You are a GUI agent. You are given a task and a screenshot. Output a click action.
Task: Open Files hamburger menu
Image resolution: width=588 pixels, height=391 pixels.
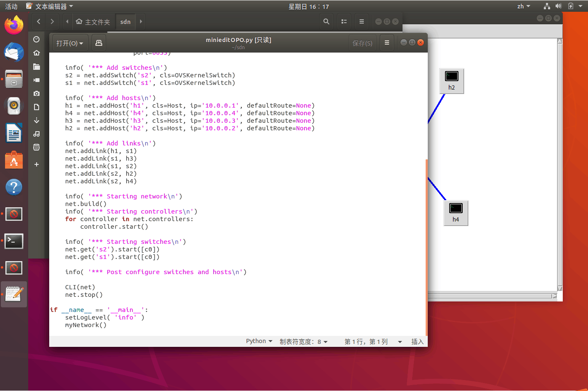click(x=361, y=21)
